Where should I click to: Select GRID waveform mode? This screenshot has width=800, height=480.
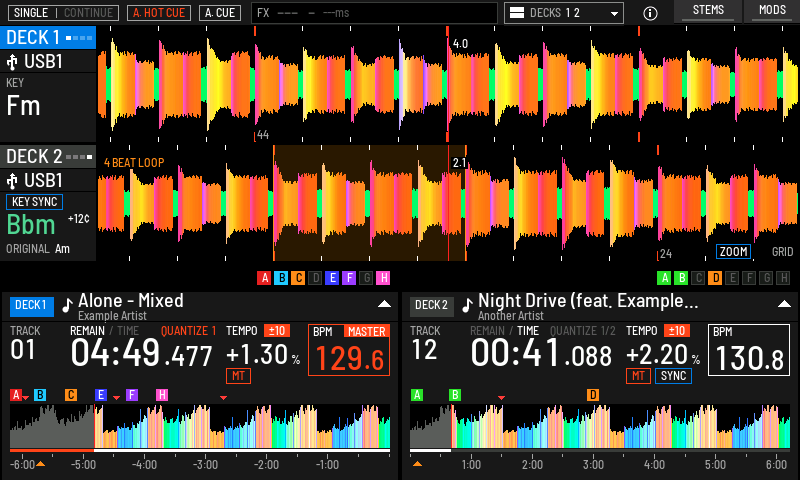click(x=782, y=251)
